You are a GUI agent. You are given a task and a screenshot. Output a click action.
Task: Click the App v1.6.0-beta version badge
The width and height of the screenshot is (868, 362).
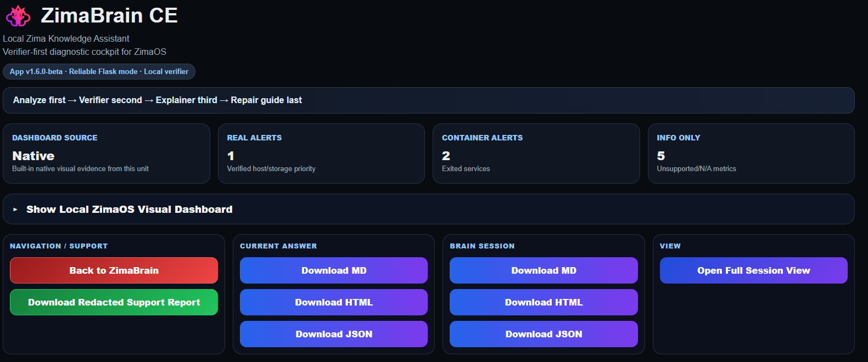pyautogui.click(x=99, y=71)
